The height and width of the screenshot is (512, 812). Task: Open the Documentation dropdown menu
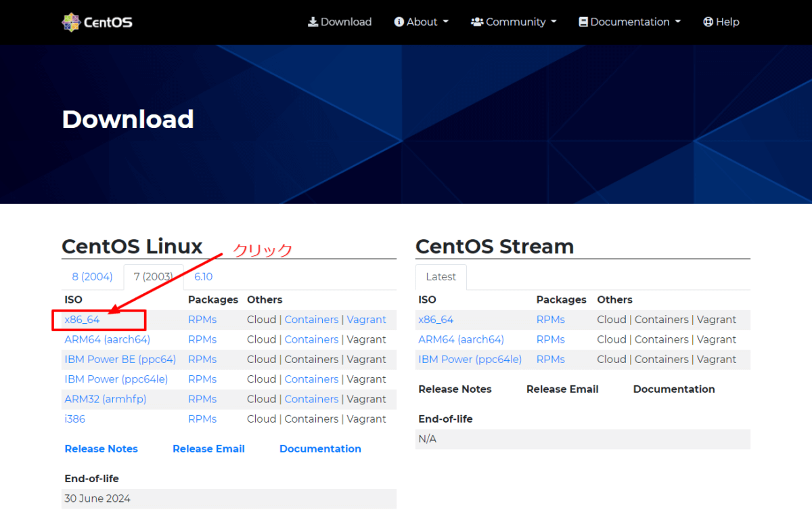click(629, 21)
